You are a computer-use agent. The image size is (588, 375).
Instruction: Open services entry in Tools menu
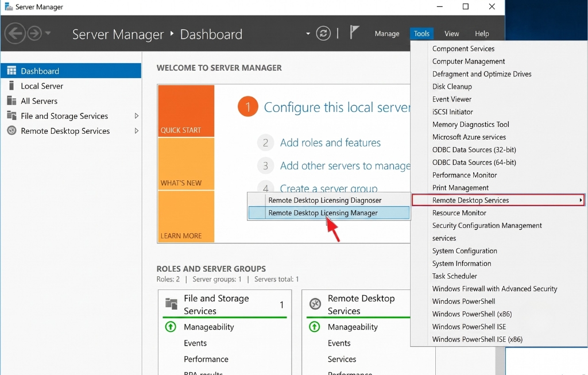click(x=444, y=238)
